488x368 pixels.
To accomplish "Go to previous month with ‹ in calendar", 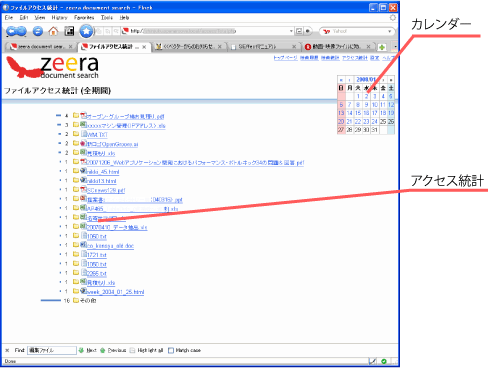I will [349, 80].
